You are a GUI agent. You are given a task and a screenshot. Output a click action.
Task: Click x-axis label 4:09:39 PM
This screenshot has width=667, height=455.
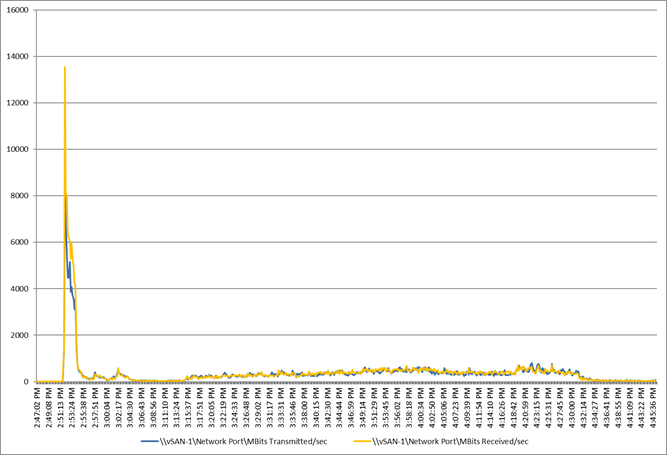pos(468,407)
